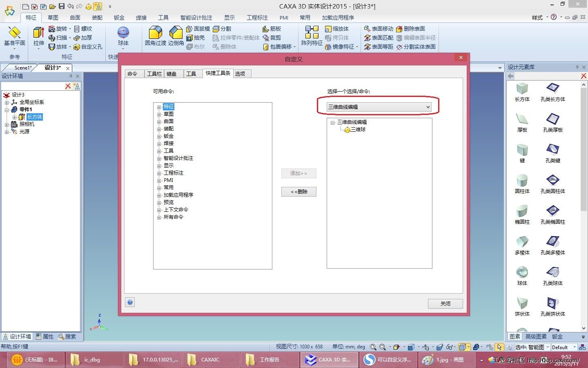The image size is (588, 368).
Task: Click the 表面等距 offset face tool
Action: 379,47
